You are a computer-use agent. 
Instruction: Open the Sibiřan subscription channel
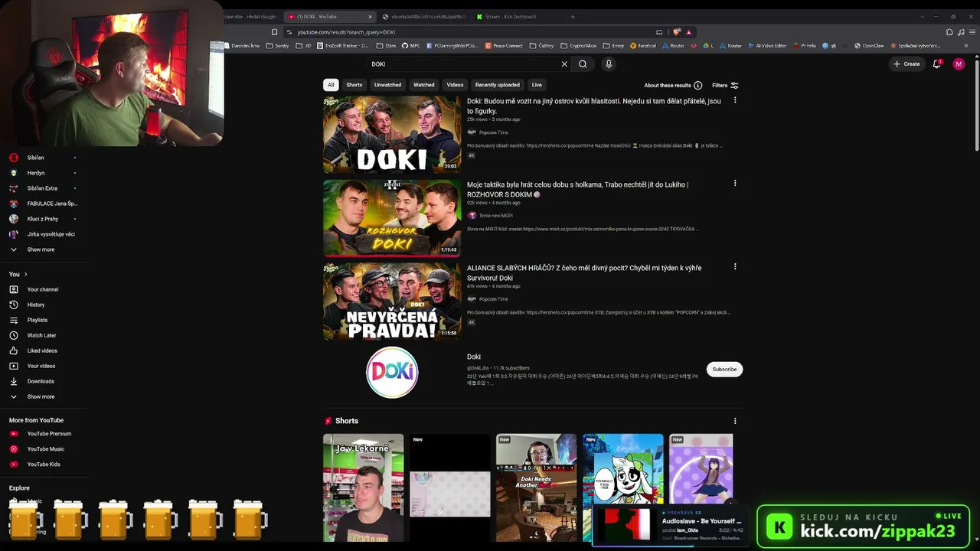click(x=35, y=158)
